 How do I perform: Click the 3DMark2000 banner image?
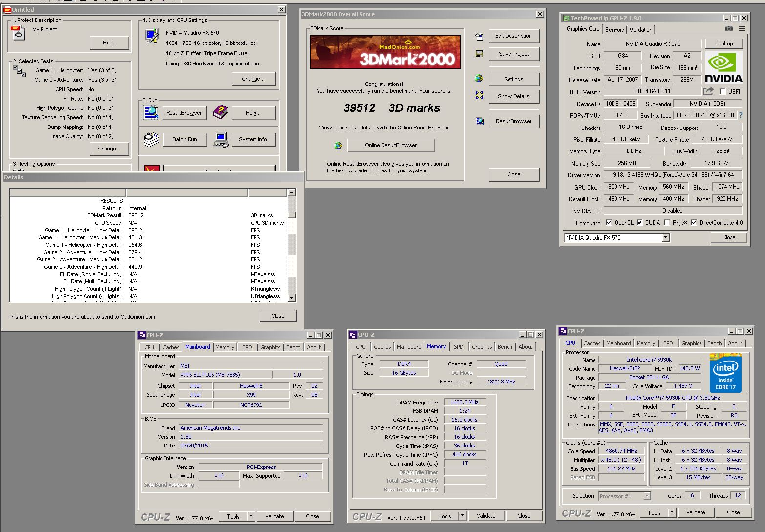click(385, 52)
